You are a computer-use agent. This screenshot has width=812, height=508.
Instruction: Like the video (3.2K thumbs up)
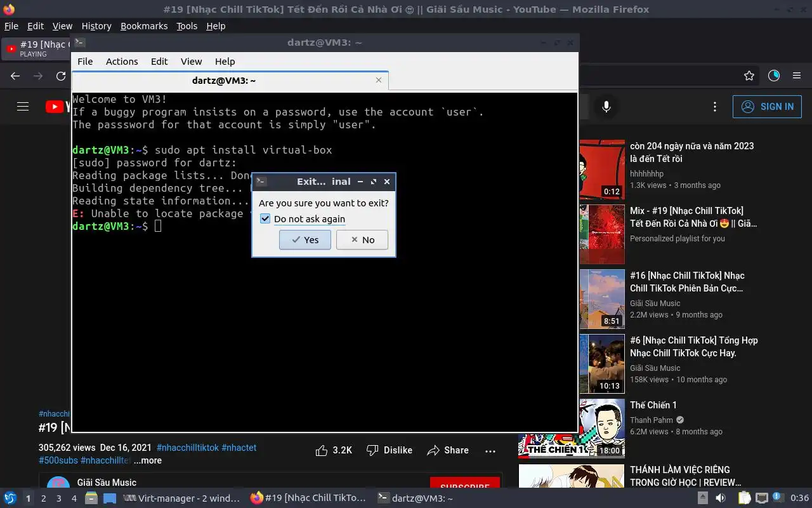[334, 450]
